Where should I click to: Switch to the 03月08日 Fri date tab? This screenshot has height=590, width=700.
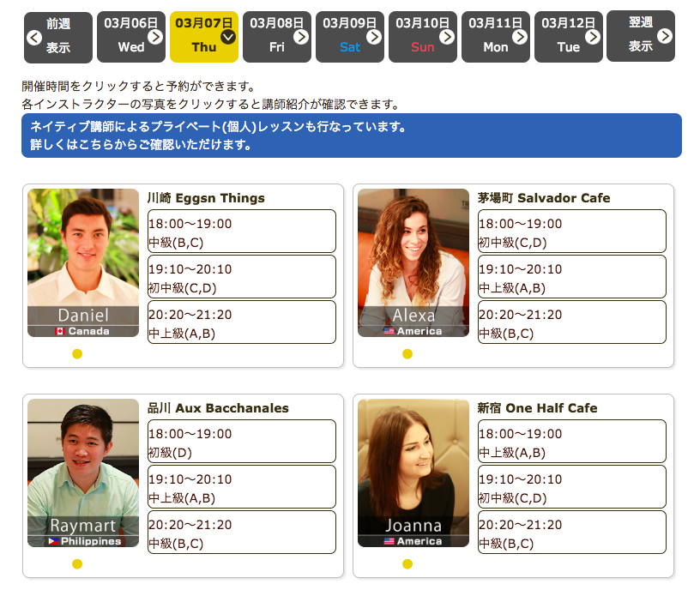[276, 36]
